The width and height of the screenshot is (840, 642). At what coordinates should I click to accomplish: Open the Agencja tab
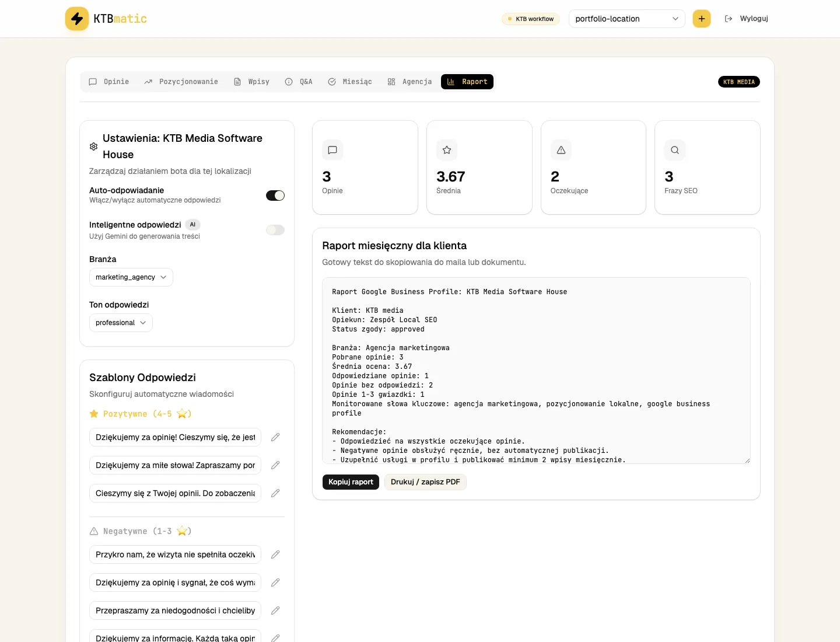coord(410,82)
